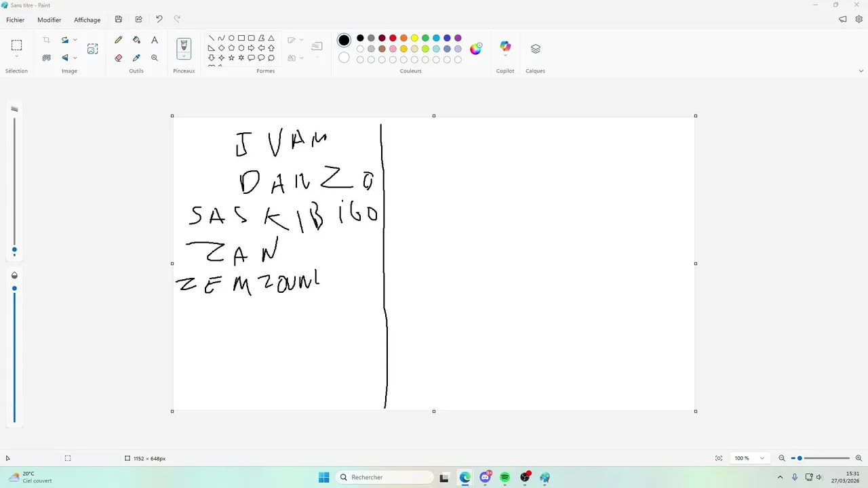868x488 pixels.
Task: Open Microsoft Edge from the taskbar
Action: pos(465,477)
